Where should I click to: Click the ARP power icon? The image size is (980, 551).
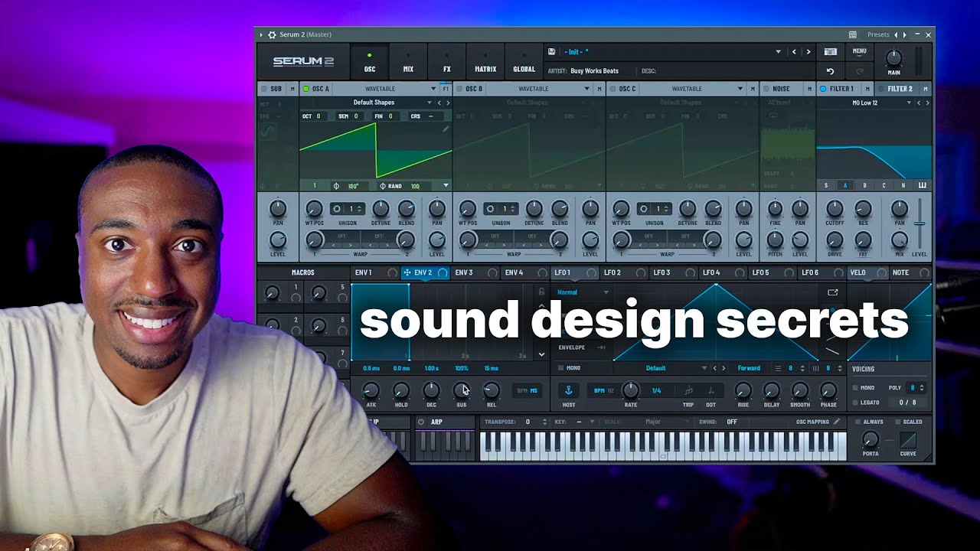pos(421,422)
